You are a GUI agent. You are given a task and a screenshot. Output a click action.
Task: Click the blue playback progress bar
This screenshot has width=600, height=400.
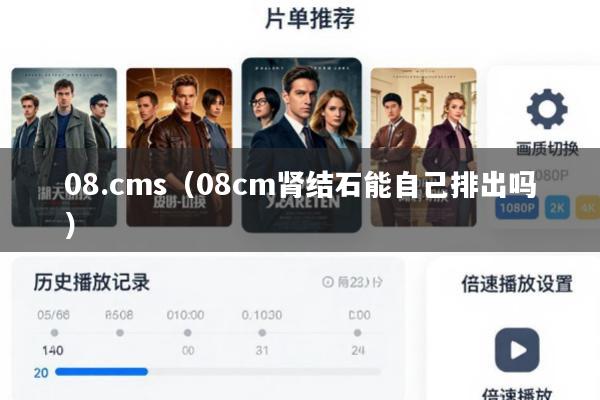tap(101, 372)
